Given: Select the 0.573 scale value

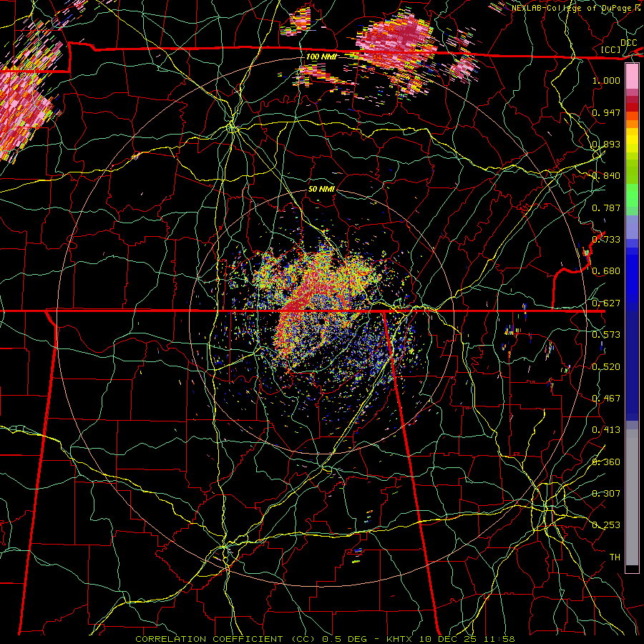Looking at the screenshot, I should [606, 335].
